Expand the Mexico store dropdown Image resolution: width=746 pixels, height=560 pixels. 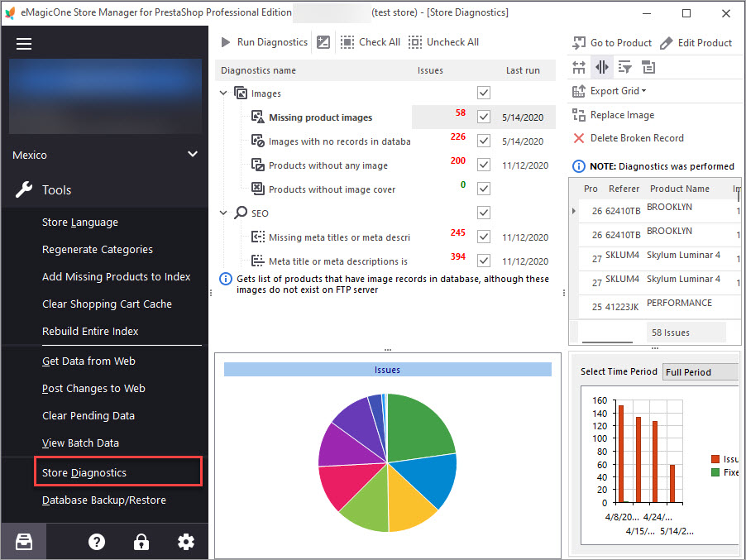[193, 154]
